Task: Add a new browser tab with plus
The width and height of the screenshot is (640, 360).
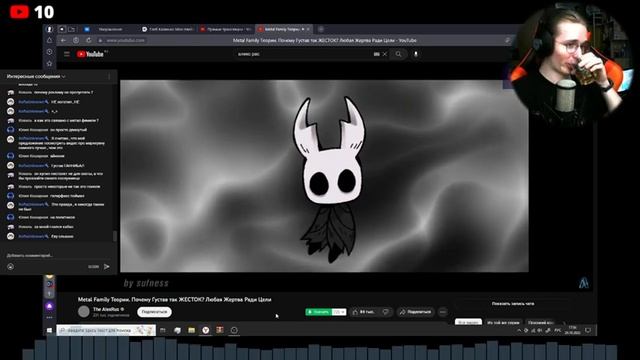Action: coord(321,29)
